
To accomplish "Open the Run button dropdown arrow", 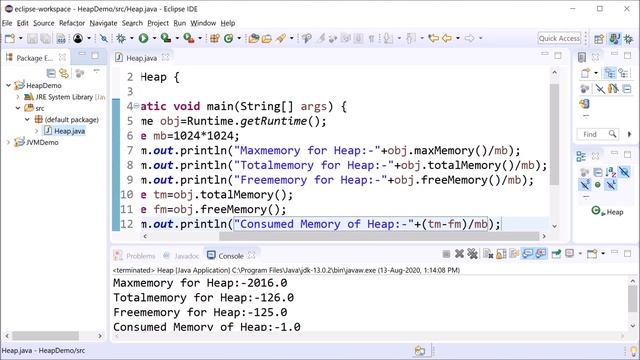I will pos(154,38).
